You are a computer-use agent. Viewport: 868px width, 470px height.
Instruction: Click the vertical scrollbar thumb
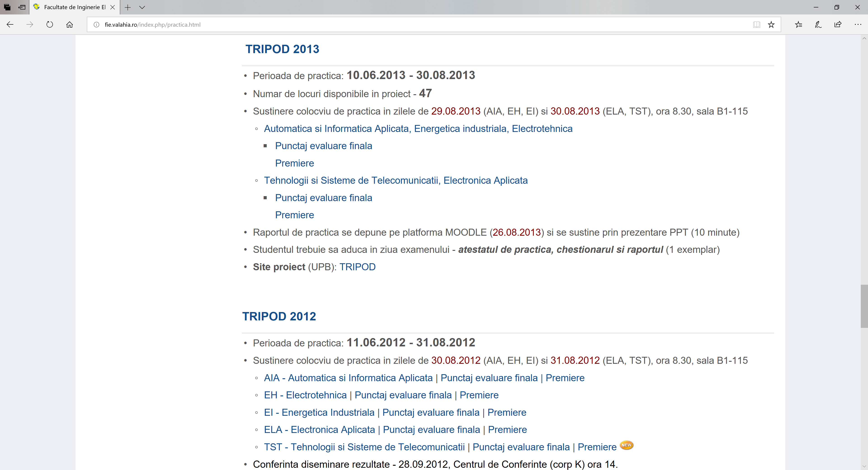click(x=864, y=306)
